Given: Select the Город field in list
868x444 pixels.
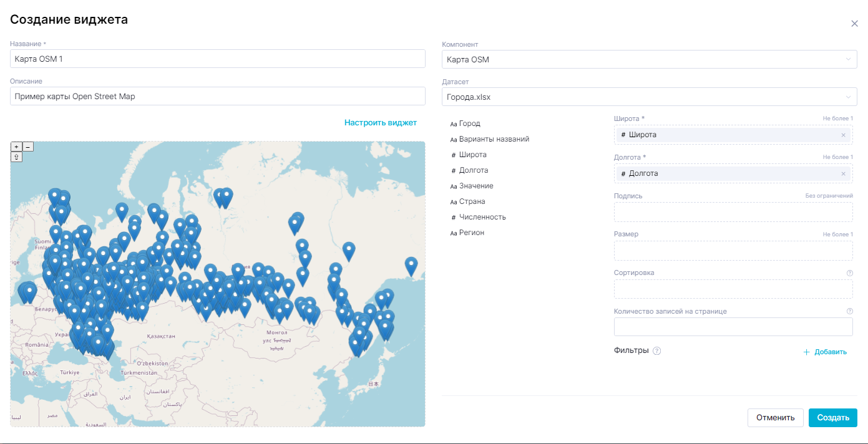Looking at the screenshot, I should [x=469, y=123].
